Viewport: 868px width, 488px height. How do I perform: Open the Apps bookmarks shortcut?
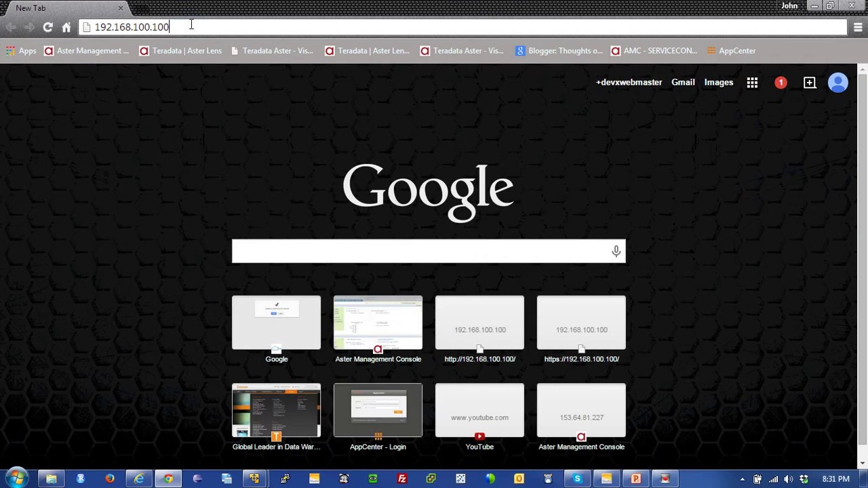21,51
